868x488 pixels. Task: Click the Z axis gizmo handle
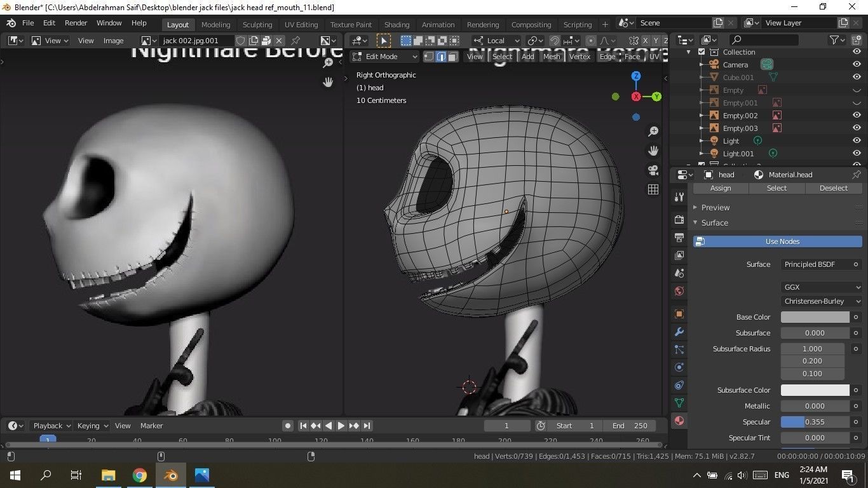(x=636, y=76)
